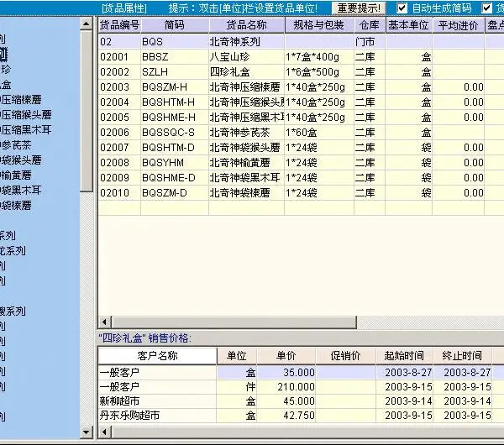Click the goods table horizontal scrollbar thumb
Viewport: 504px width, 445px height.
[x=234, y=322]
